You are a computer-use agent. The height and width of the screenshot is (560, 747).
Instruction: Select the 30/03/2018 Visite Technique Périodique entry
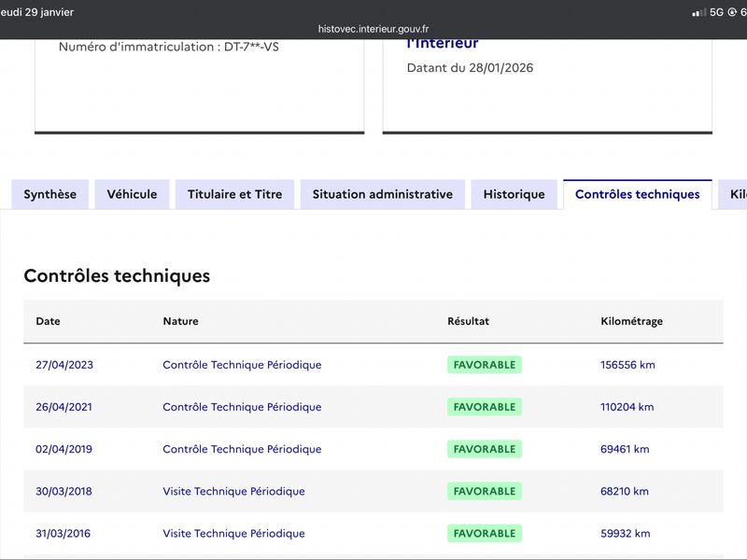click(x=234, y=492)
